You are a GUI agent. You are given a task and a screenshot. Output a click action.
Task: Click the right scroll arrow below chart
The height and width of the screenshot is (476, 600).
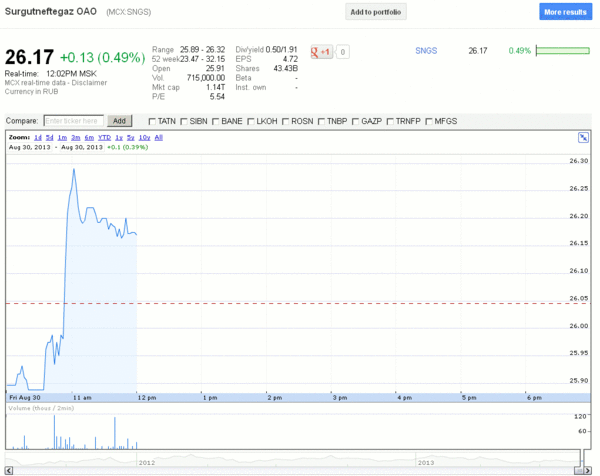tap(587, 470)
